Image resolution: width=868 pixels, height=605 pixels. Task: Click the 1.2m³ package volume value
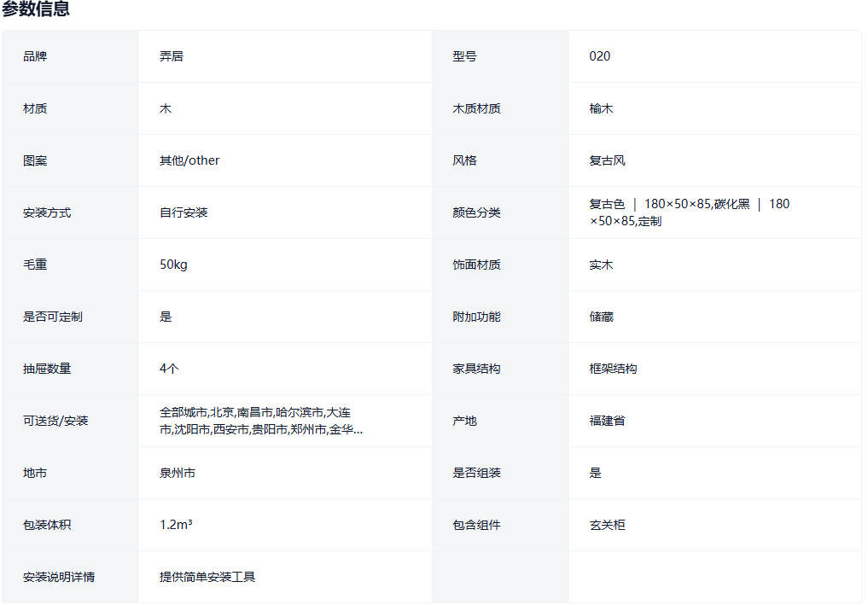click(176, 525)
